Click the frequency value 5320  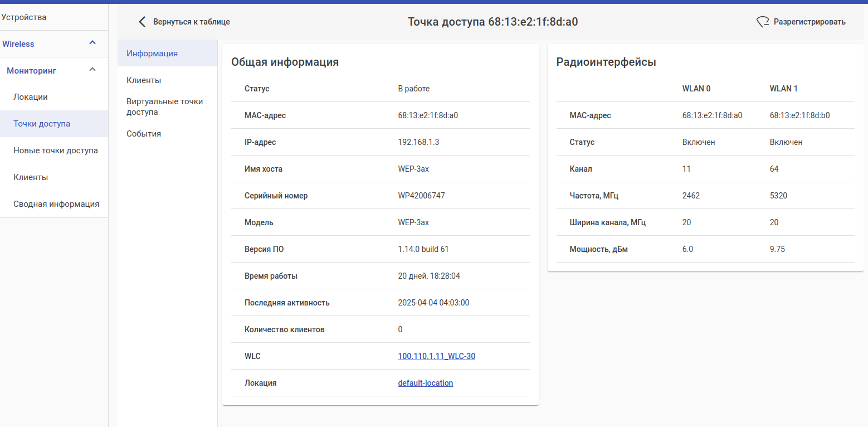pyautogui.click(x=778, y=196)
